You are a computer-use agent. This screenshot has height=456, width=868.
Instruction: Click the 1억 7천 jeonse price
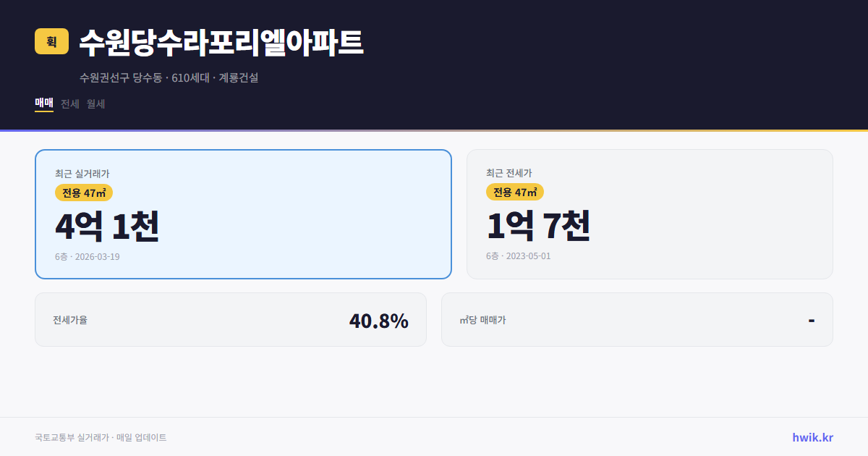tap(540, 226)
